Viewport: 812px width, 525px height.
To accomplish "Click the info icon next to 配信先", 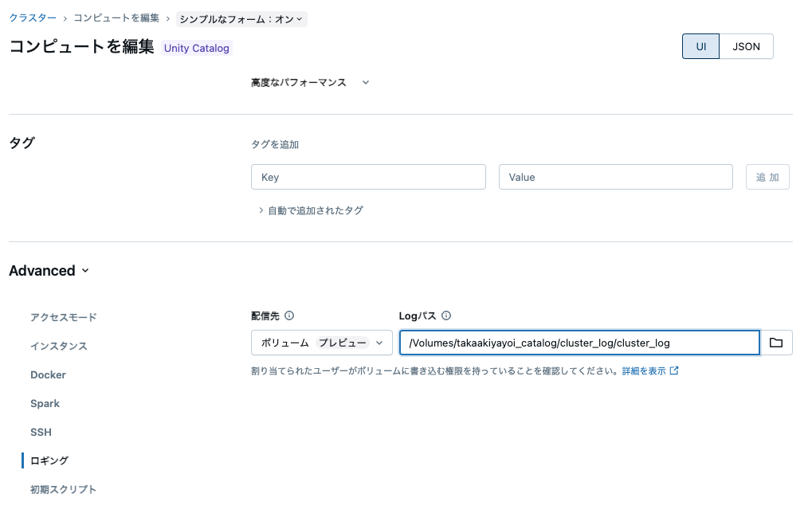I will [291, 315].
